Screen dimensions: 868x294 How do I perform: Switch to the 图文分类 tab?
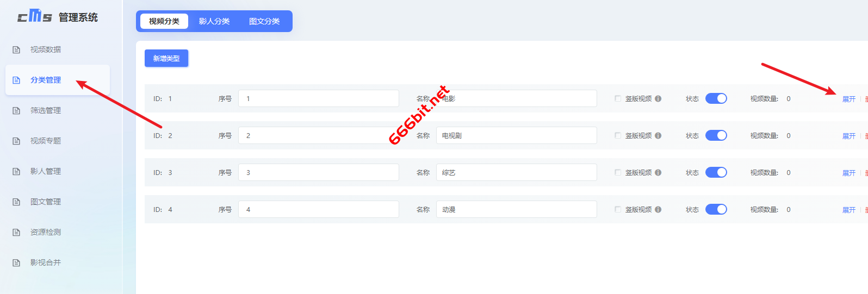(264, 21)
